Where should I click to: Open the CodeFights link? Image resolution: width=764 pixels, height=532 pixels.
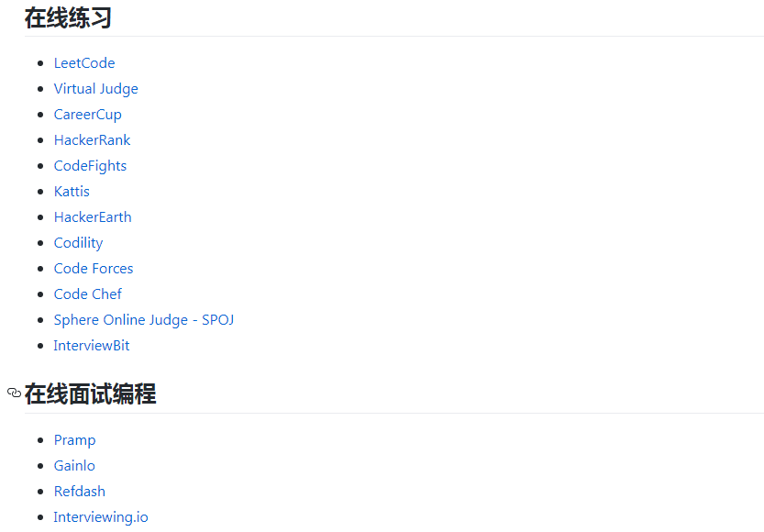coord(90,165)
